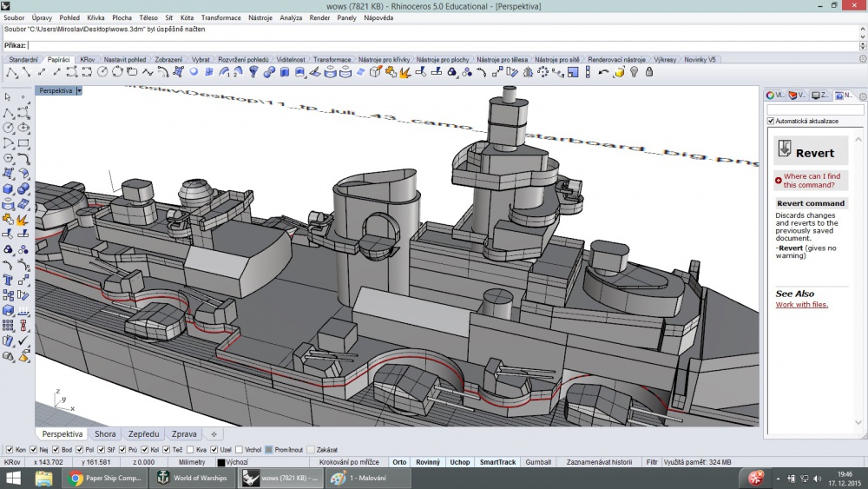Switch to the Shora viewport tab
This screenshot has width=868, height=489.
[105, 434]
